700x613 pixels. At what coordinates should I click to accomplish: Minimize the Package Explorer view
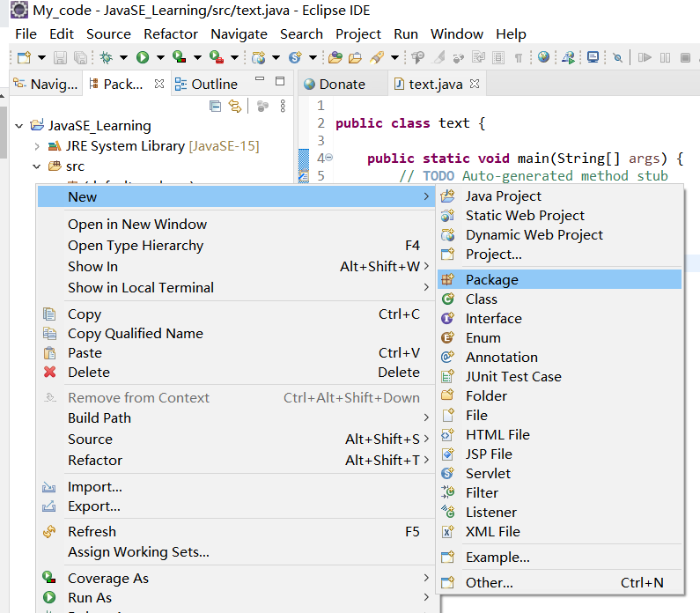tap(260, 78)
